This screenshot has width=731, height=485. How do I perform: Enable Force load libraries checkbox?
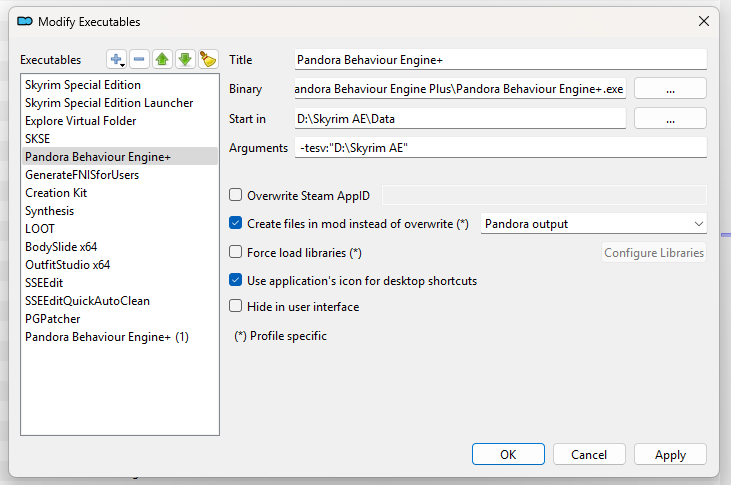coord(235,252)
